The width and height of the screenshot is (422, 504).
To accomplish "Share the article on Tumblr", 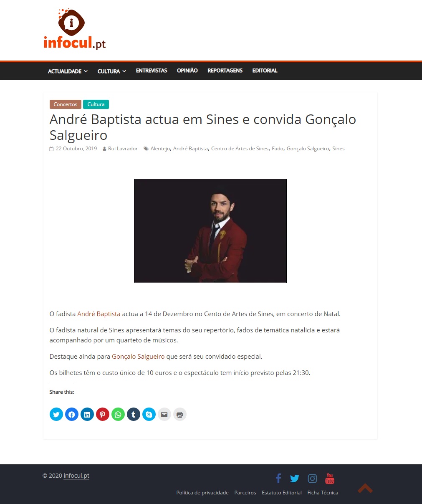I will point(134,414).
